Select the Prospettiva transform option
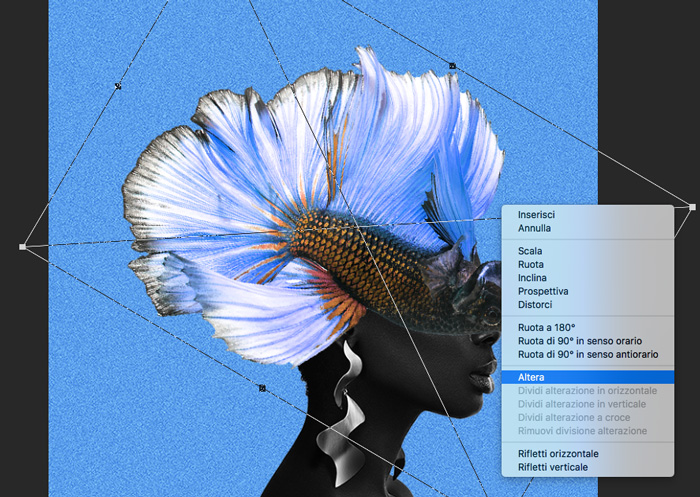 (588, 291)
